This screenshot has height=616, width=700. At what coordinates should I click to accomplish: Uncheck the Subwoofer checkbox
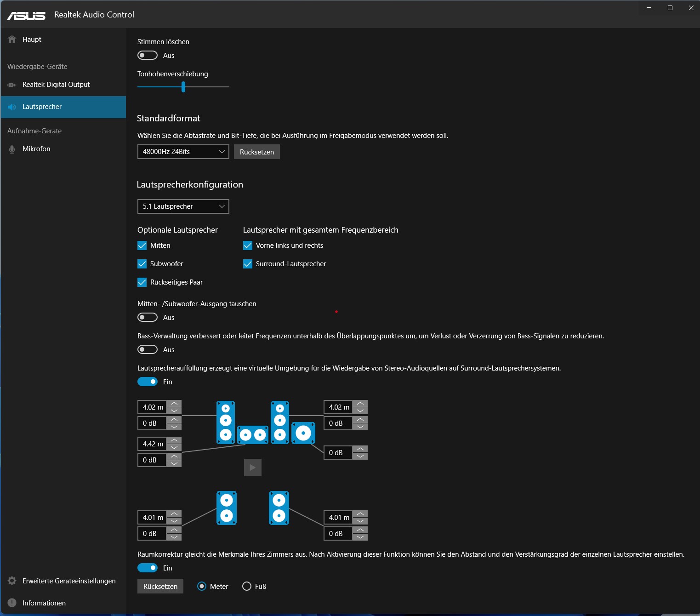click(x=142, y=264)
